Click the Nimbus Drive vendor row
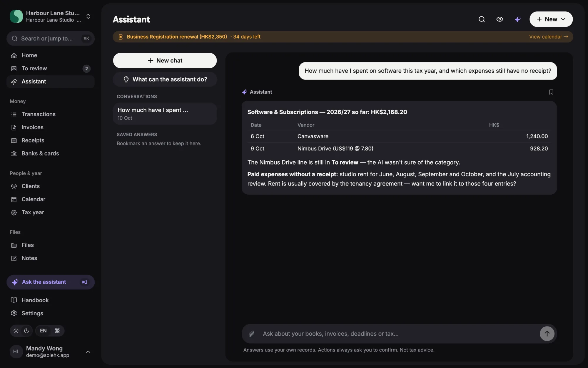Image resolution: width=588 pixels, height=368 pixels. 399,149
